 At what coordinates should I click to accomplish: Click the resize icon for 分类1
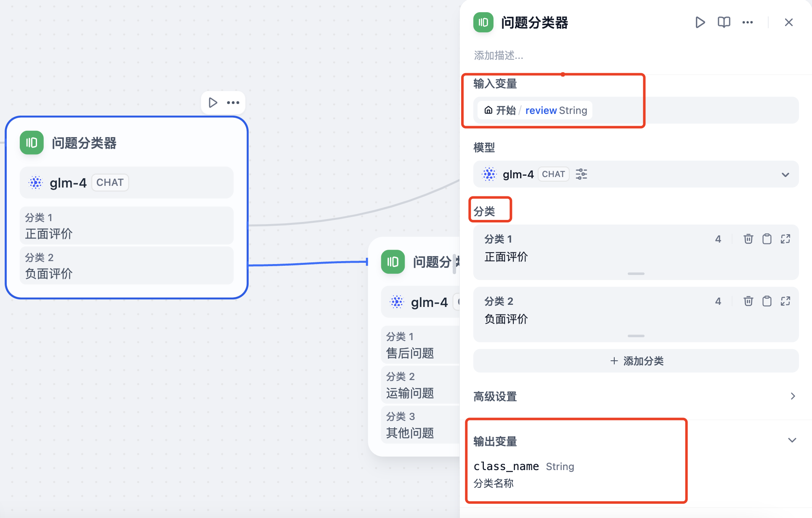coord(785,238)
